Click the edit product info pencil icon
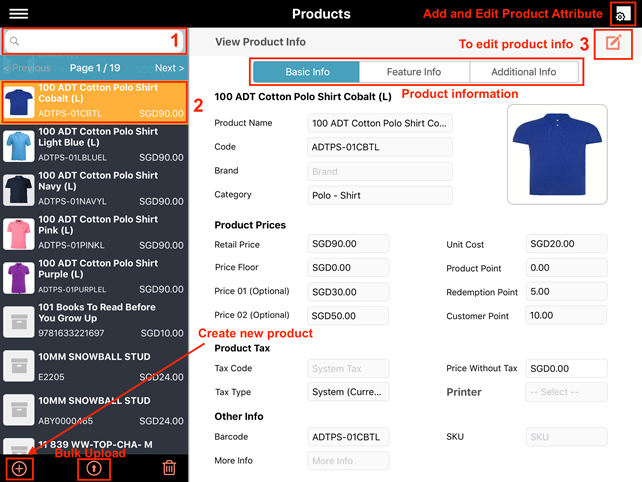 point(613,42)
